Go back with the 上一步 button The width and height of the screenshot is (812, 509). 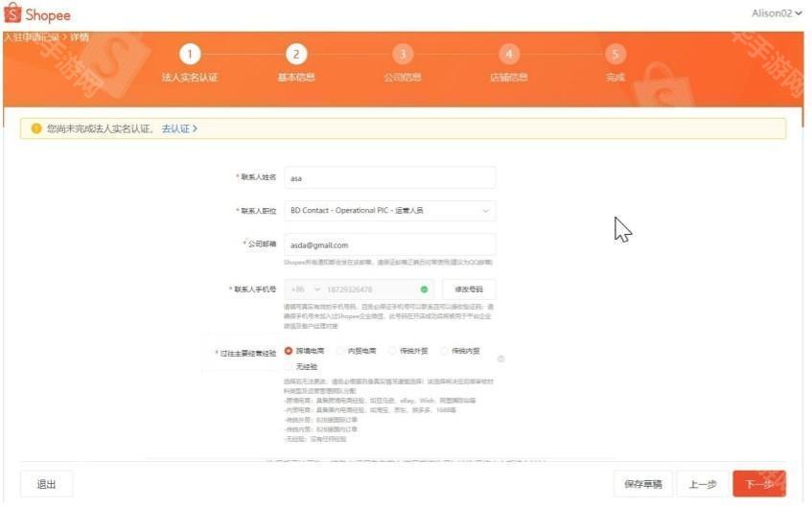pos(702,484)
